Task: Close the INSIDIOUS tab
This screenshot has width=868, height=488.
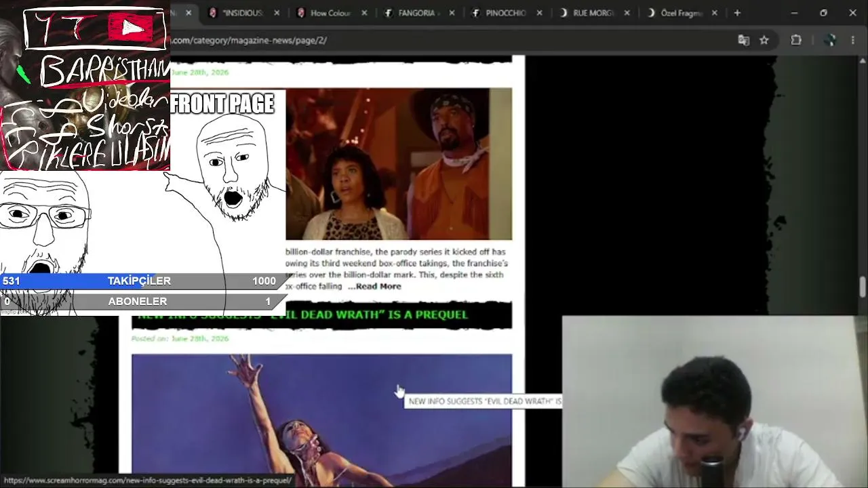Action: pos(277,13)
